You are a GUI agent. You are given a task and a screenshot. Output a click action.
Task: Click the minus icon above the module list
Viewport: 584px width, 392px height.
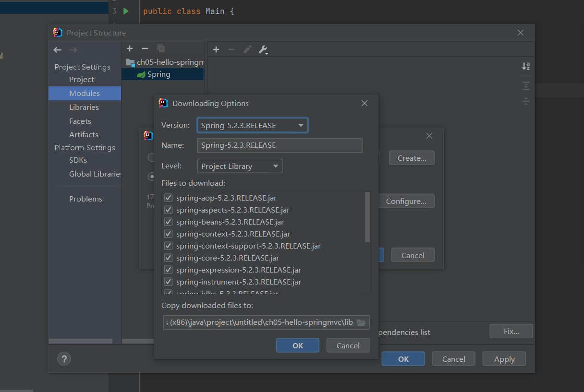click(145, 48)
